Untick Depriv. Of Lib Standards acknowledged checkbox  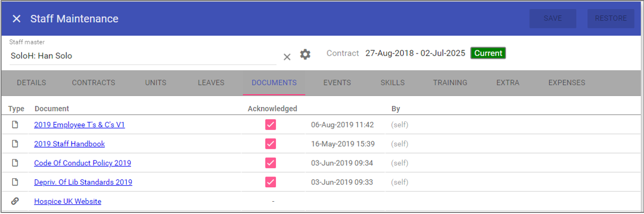(271, 182)
